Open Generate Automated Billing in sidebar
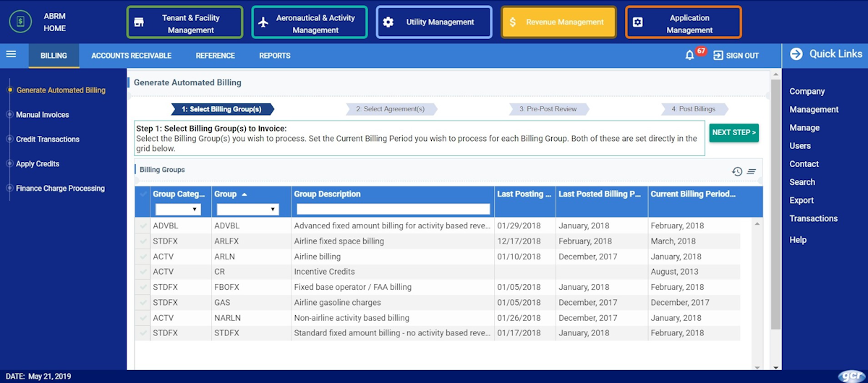868x383 pixels. pos(61,90)
